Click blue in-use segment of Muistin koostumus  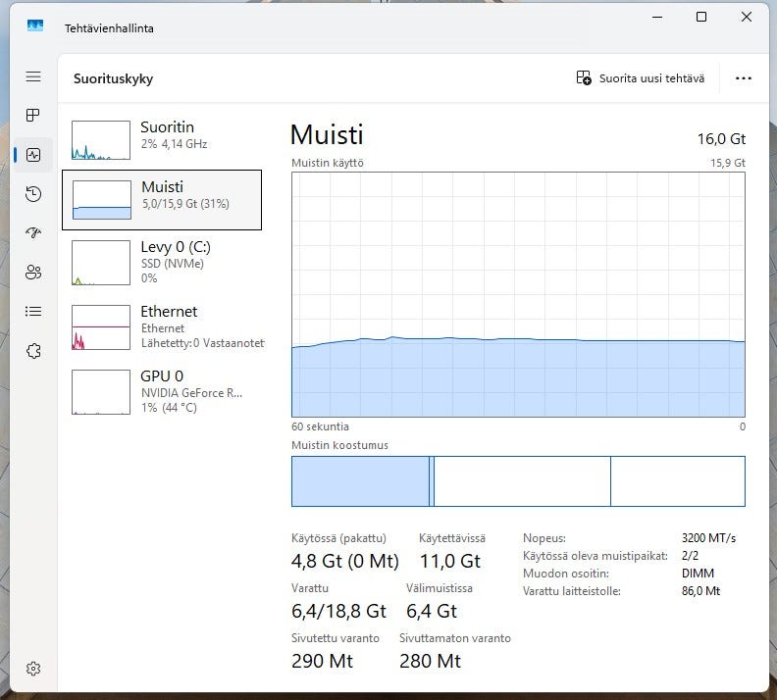click(359, 481)
